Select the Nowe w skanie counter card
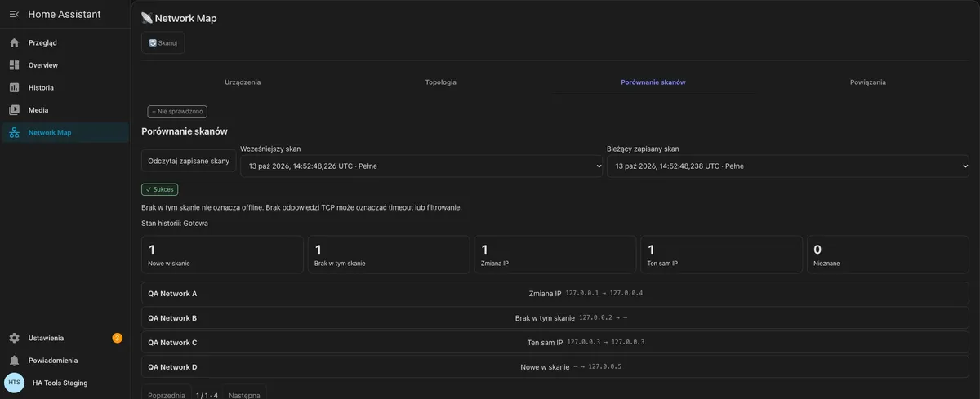 [x=222, y=255]
